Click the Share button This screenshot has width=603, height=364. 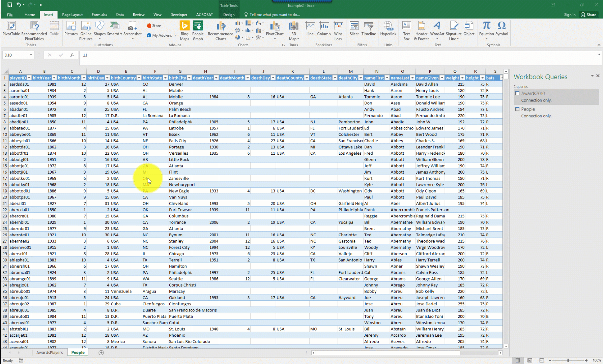(588, 14)
